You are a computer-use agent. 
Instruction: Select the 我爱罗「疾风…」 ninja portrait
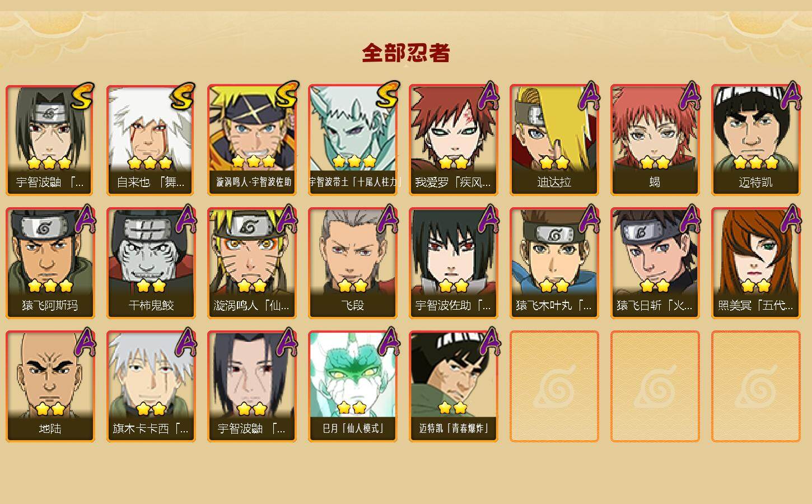pyautogui.click(x=453, y=140)
